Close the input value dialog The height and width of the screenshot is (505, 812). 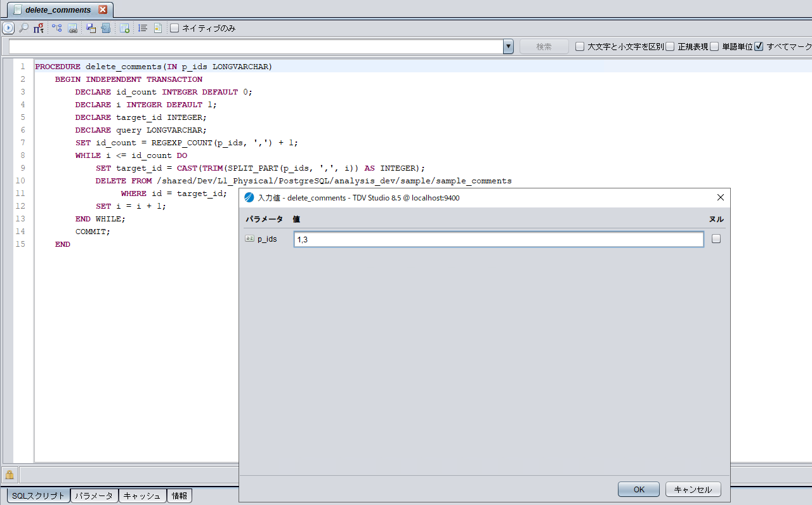(720, 198)
